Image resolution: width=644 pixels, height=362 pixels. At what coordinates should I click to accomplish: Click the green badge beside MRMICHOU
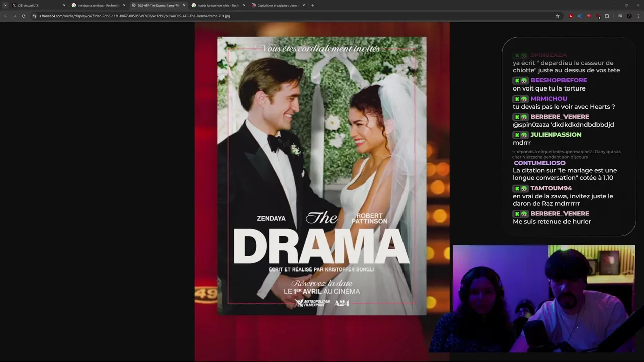tap(520, 99)
